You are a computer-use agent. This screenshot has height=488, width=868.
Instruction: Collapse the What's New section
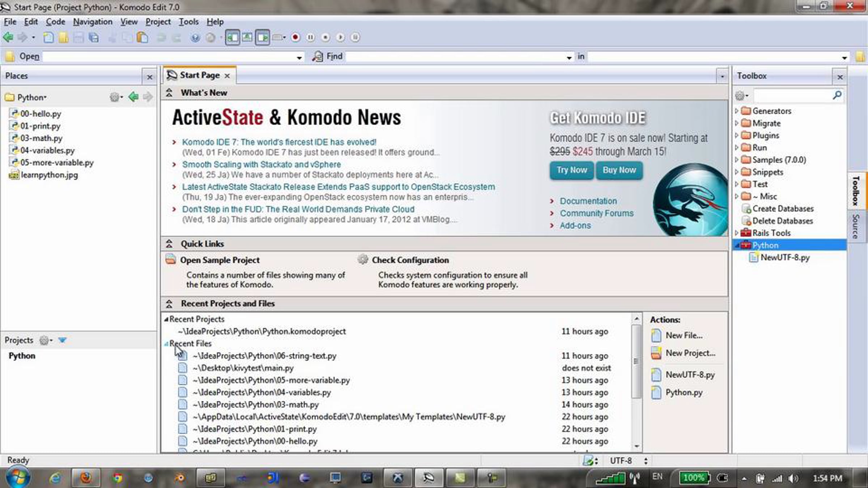tap(169, 93)
